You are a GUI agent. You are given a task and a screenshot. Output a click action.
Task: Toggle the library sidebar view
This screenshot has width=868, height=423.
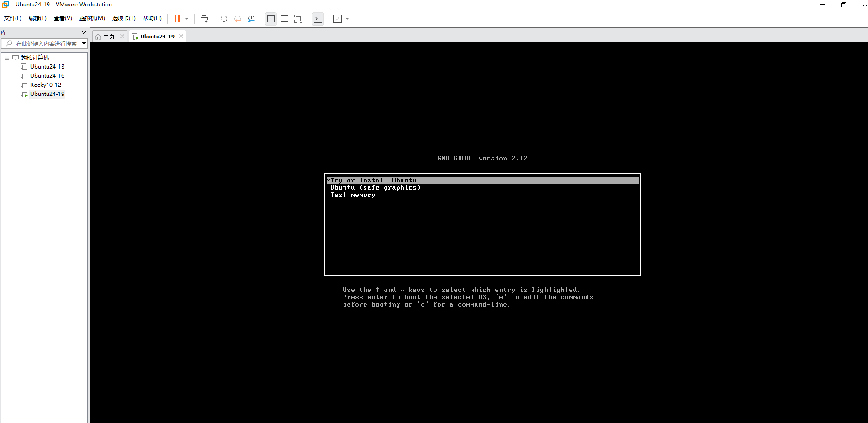[271, 19]
